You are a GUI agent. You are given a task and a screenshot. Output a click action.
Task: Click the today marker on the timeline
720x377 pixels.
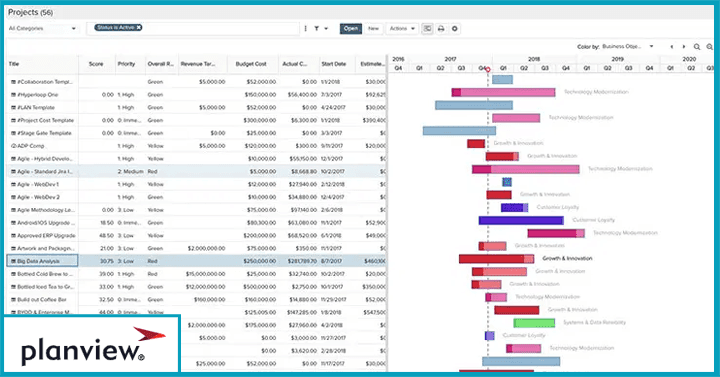[x=488, y=70]
